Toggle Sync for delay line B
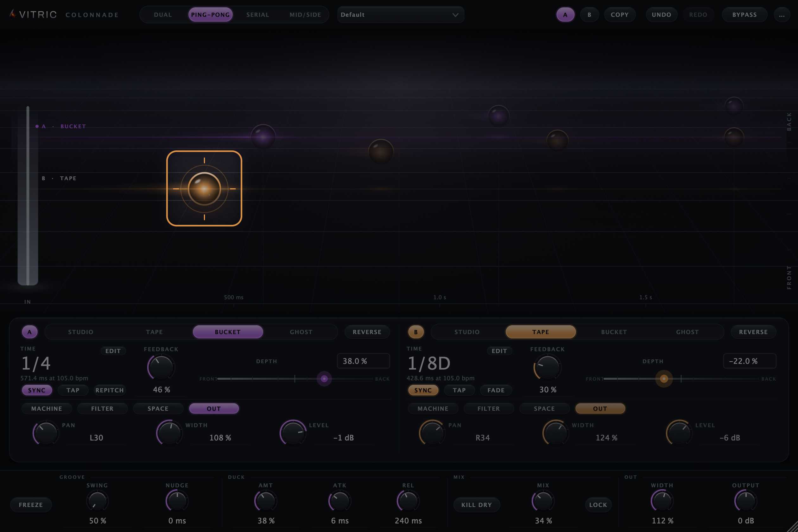 [423, 390]
